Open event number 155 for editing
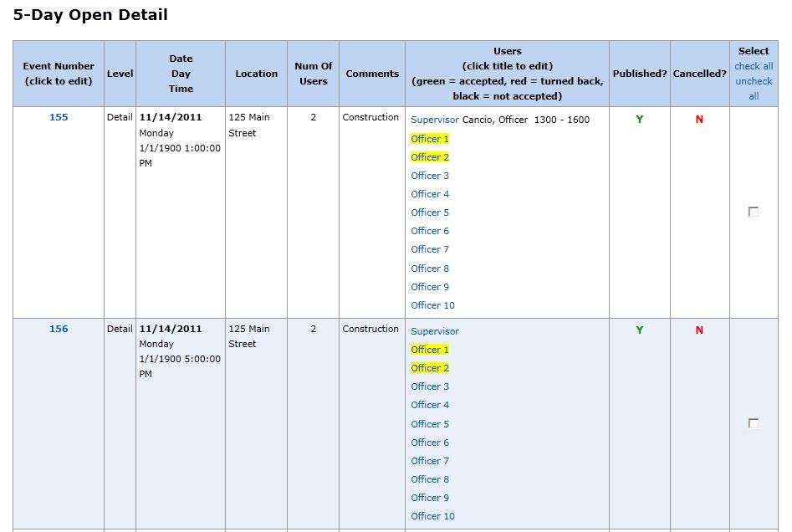This screenshot has width=792, height=532. pos(59,117)
